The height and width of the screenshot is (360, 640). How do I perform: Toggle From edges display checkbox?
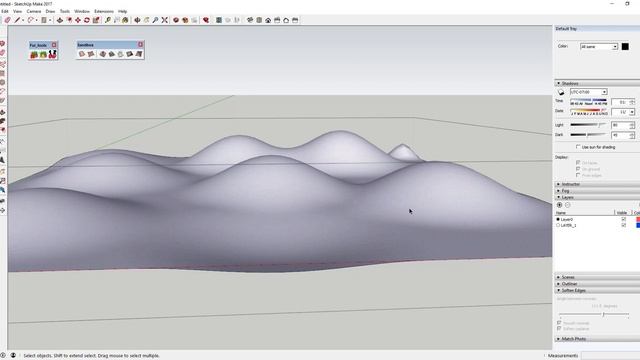click(x=578, y=175)
